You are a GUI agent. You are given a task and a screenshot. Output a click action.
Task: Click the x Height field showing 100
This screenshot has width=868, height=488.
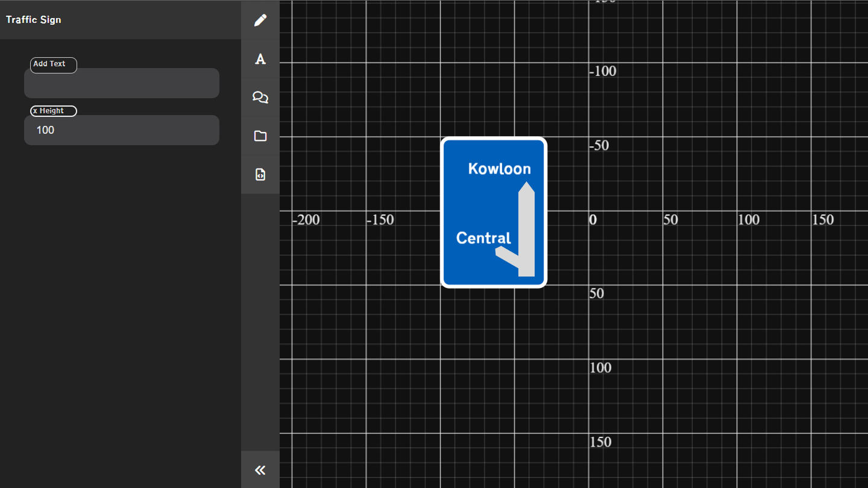point(122,130)
